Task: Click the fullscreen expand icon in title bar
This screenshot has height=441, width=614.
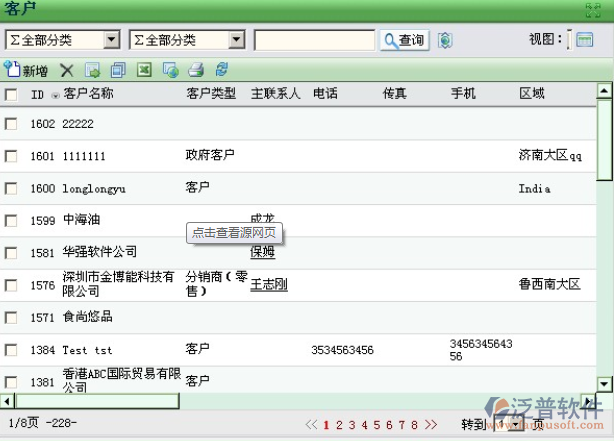Action: (593, 10)
